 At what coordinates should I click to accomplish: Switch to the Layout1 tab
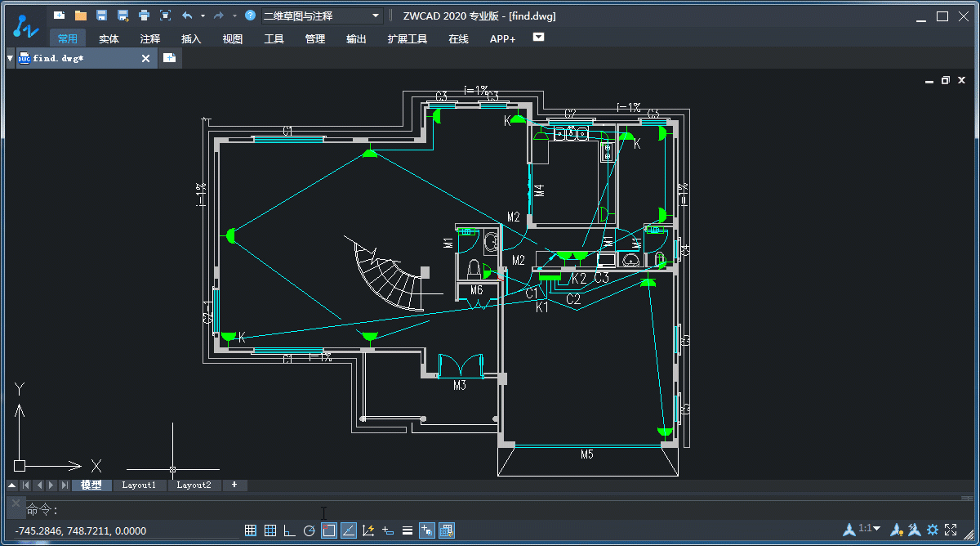click(x=139, y=486)
